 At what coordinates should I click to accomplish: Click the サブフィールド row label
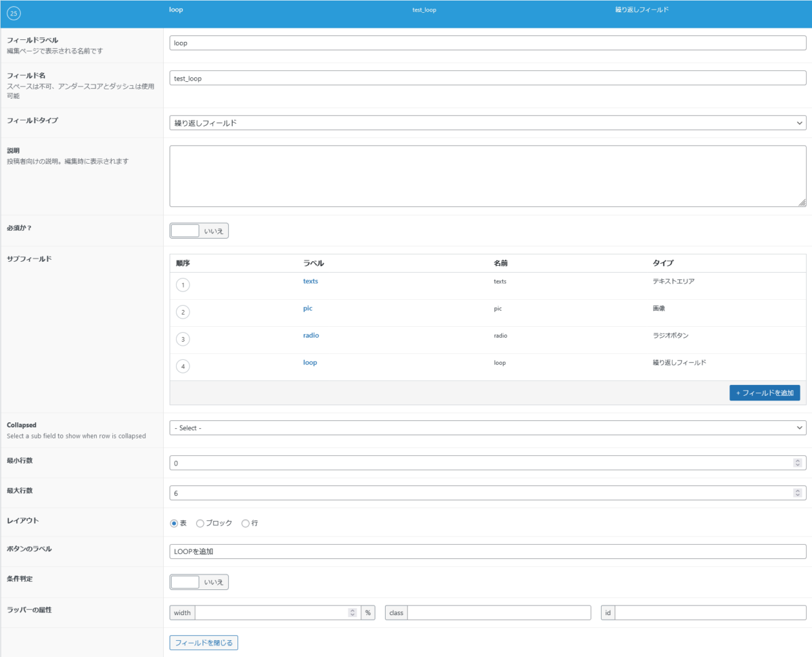point(29,259)
